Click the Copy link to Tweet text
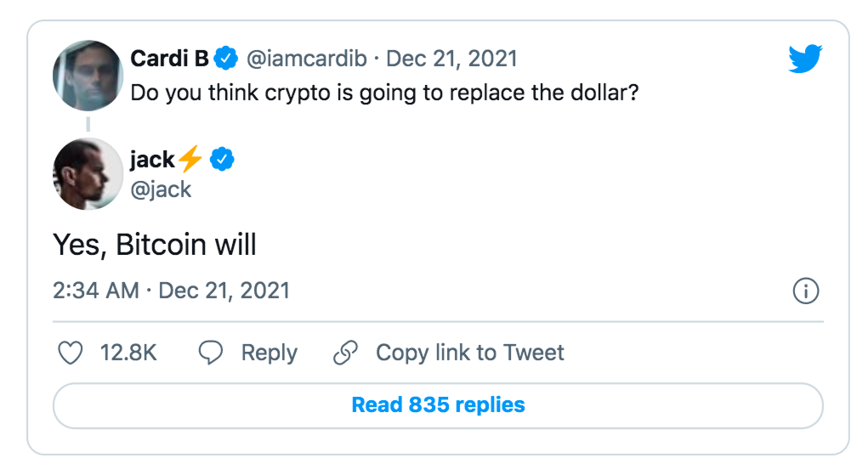This screenshot has height=475, width=868. 470,353
